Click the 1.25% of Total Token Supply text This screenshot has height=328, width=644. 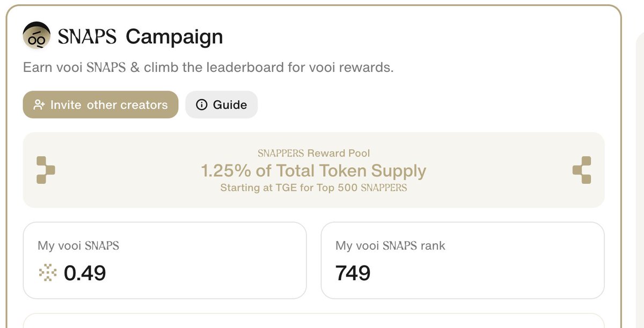coord(313,171)
